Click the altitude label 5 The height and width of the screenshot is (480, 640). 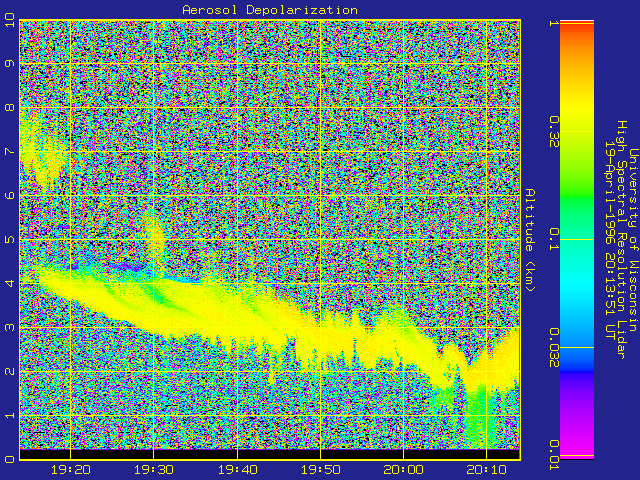(x=9, y=239)
